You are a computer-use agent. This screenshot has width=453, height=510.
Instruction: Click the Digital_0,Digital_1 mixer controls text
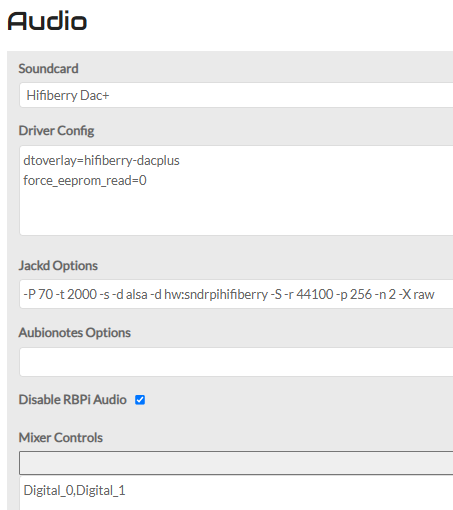tap(74, 491)
